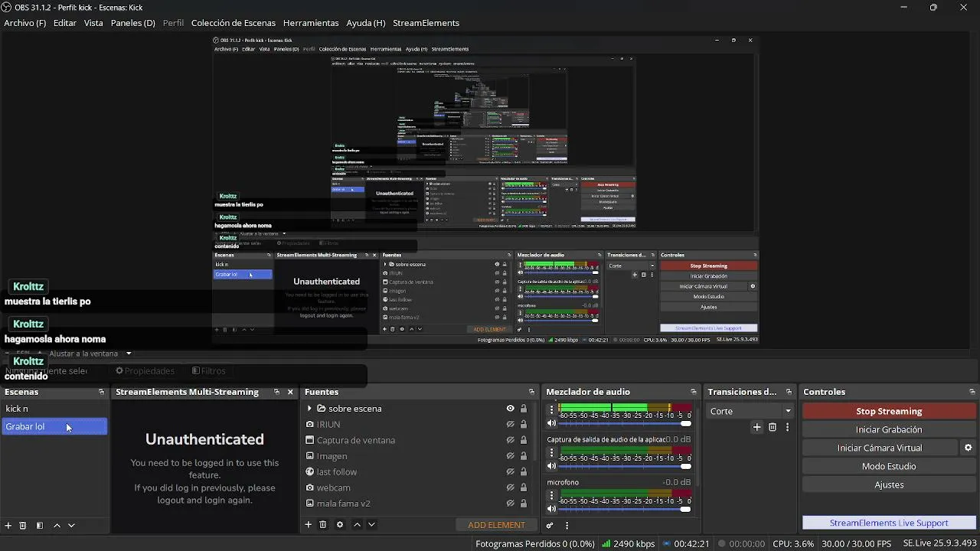980x551 pixels.
Task: Click Iniciar Grabación button
Action: 889,429
